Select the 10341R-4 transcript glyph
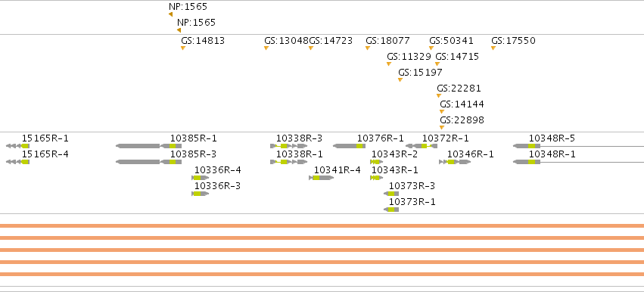 point(321,178)
